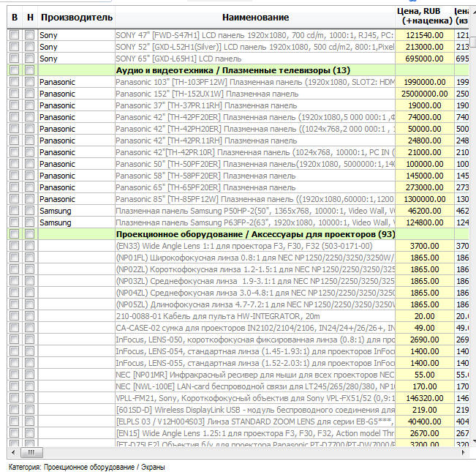The width and height of the screenshot is (476, 472).
Task: Sort by the Производитель column header
Action: click(77, 18)
